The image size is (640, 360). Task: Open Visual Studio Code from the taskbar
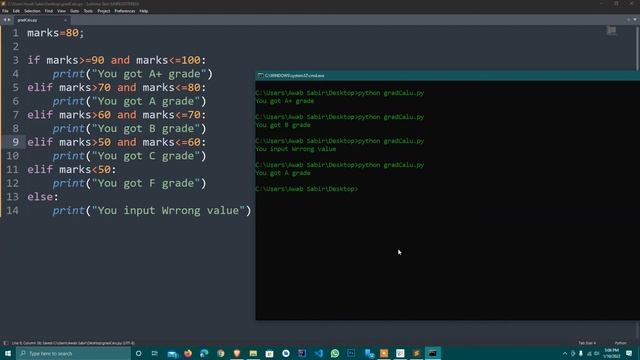(319, 353)
